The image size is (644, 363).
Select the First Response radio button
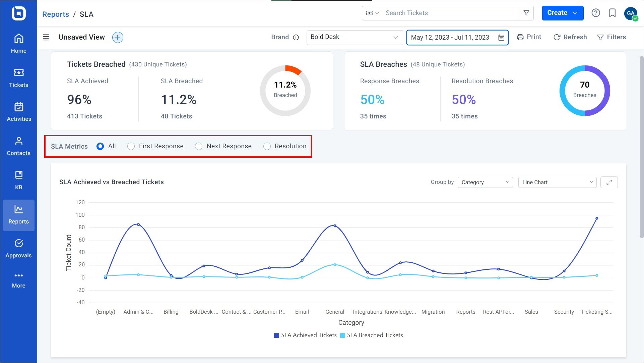131,146
